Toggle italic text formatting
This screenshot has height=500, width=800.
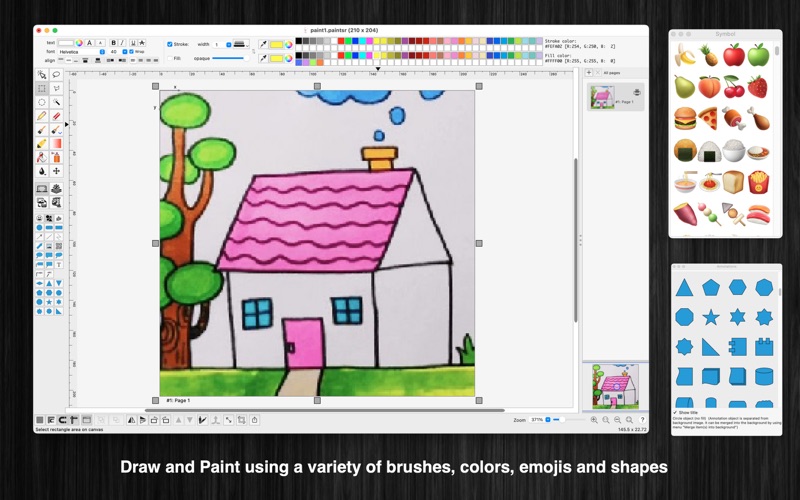(122, 43)
